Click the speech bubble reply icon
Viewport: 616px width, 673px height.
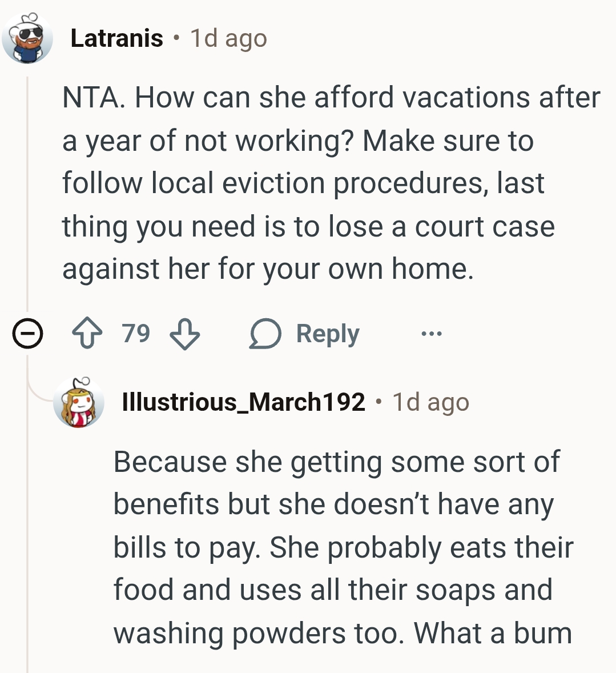265,334
